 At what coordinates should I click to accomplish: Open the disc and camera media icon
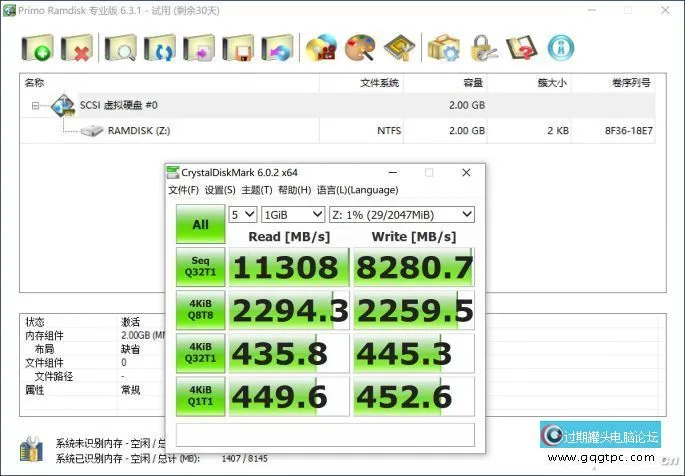point(322,48)
